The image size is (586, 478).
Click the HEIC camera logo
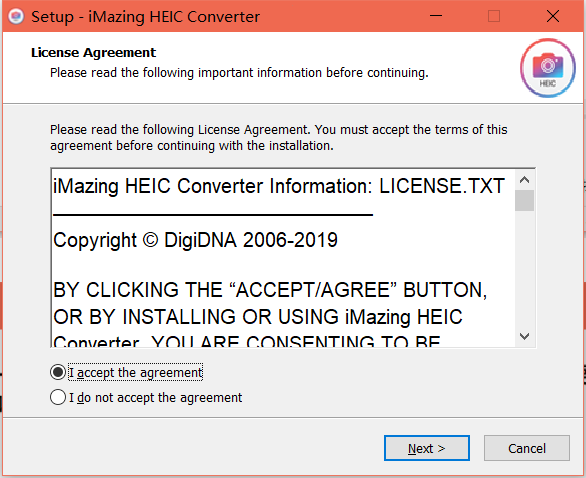(x=548, y=68)
